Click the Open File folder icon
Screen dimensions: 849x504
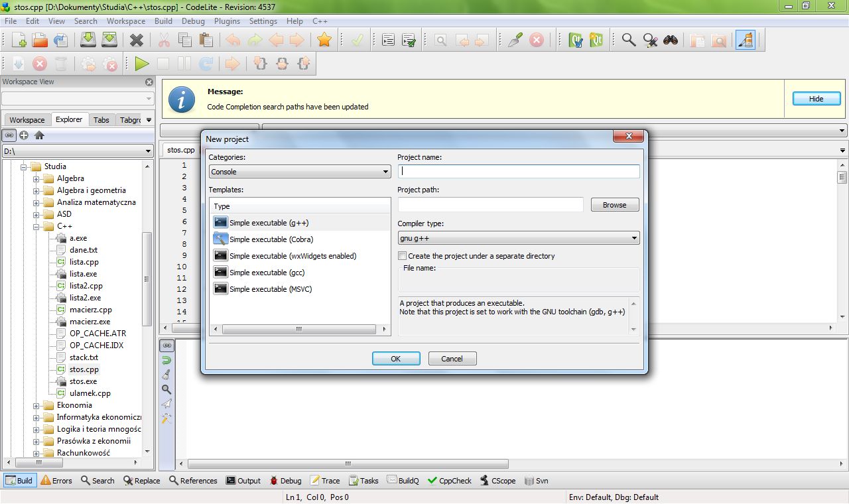tap(40, 40)
